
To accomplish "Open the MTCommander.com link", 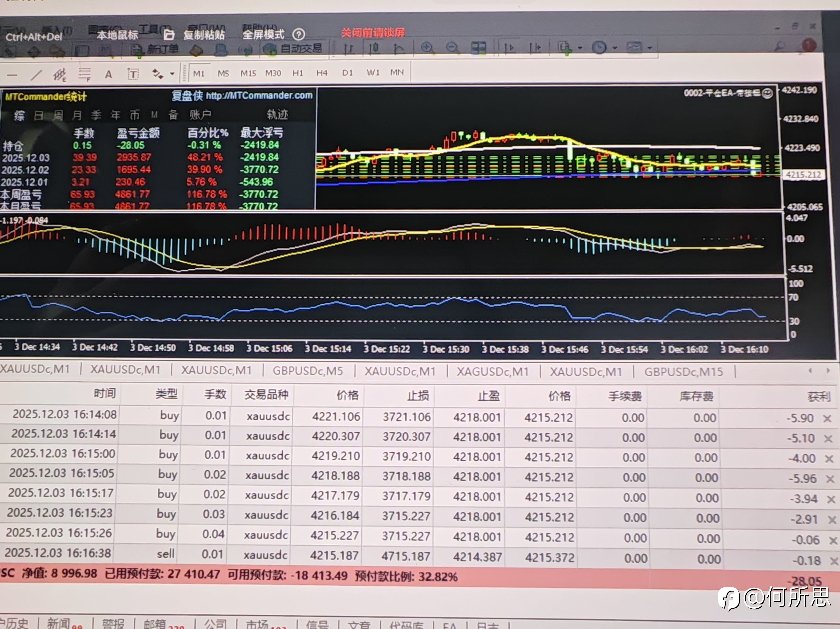I will point(259,95).
